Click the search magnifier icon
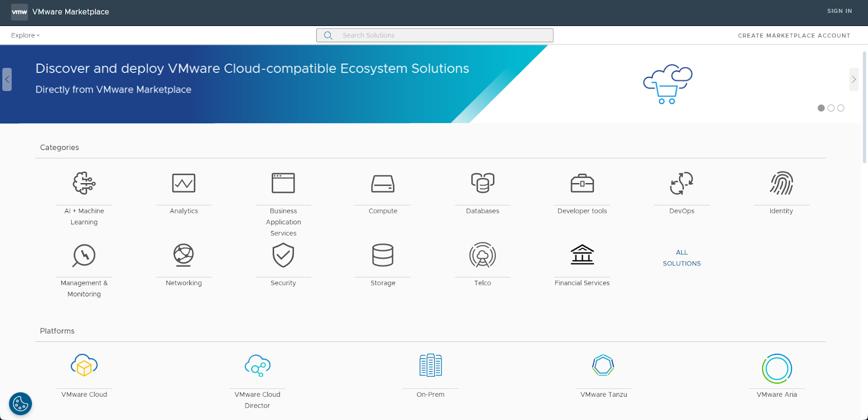 (328, 35)
